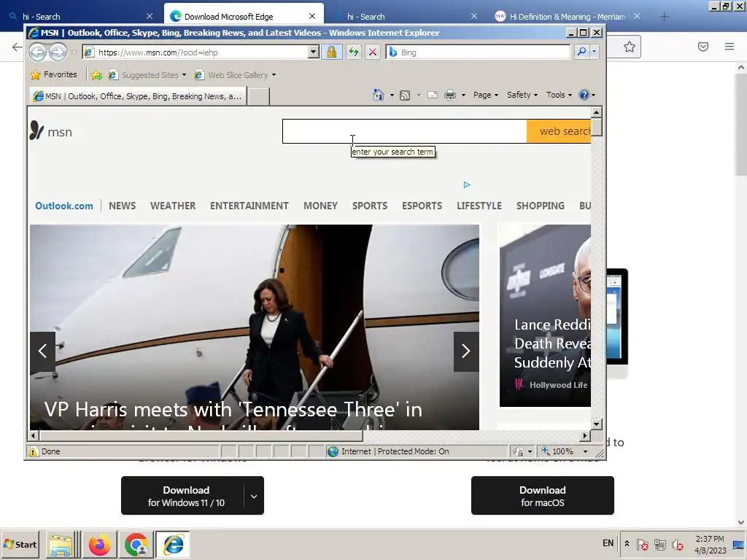Open the ESPORTS section
Viewport: 747px width, 560px height.
pos(422,206)
